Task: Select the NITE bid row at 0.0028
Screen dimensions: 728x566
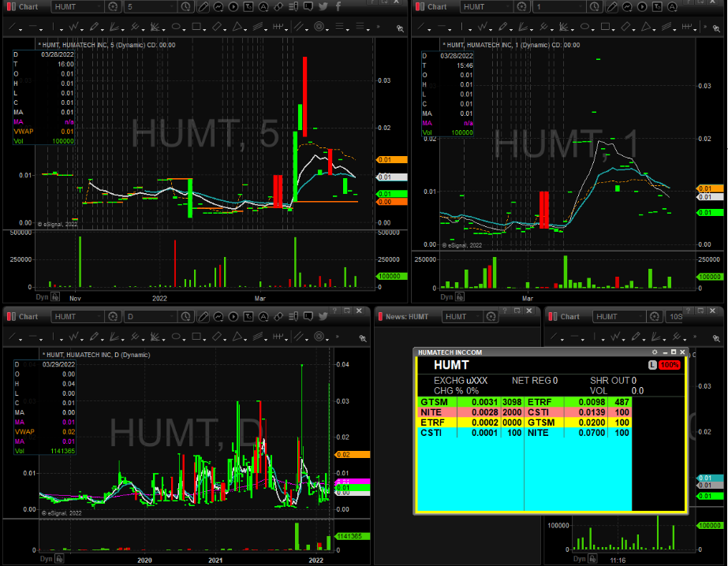Action: pos(471,412)
